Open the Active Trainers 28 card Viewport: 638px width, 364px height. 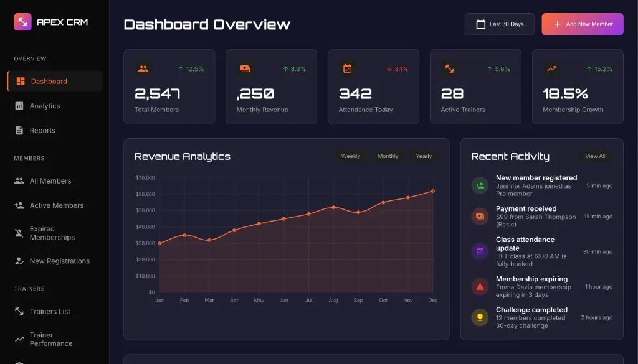tap(475, 86)
